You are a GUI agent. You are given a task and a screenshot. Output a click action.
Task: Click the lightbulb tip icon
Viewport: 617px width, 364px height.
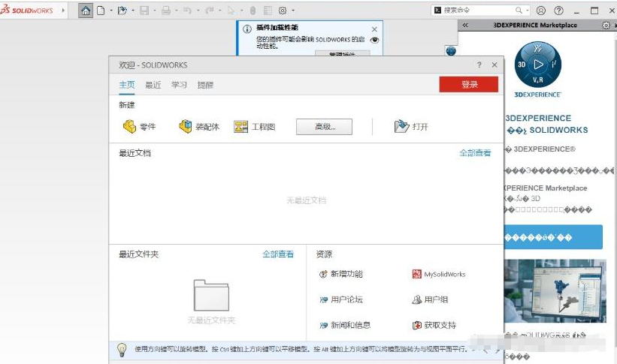(122, 349)
